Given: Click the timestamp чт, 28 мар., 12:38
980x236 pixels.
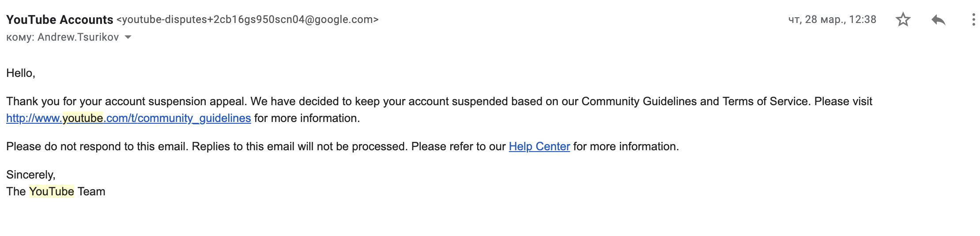Looking at the screenshot, I should click(x=832, y=19).
